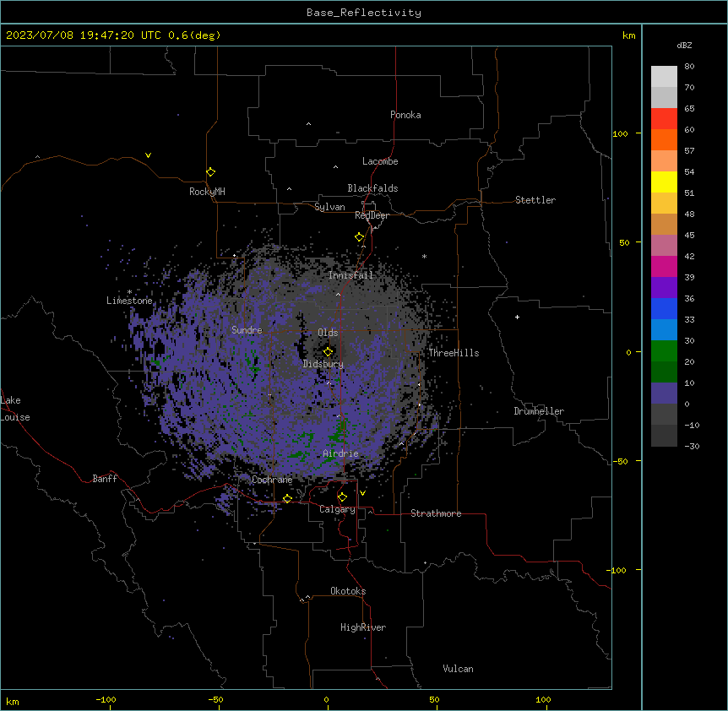Click the white plus marker west of Drumheller

(517, 317)
